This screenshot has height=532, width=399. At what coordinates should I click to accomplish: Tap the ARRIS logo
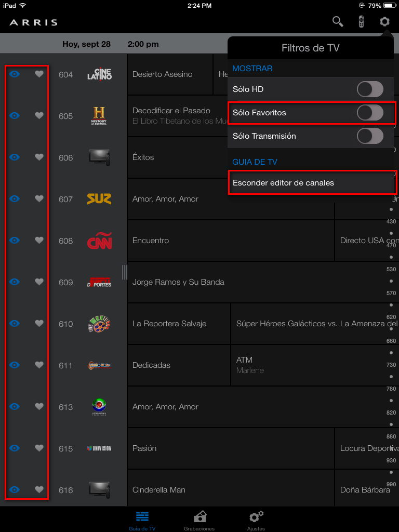coord(33,23)
